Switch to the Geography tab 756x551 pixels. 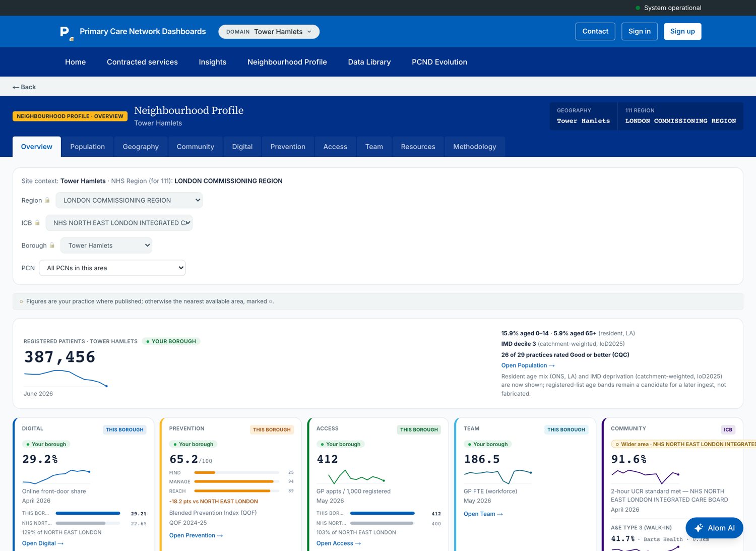[141, 147]
